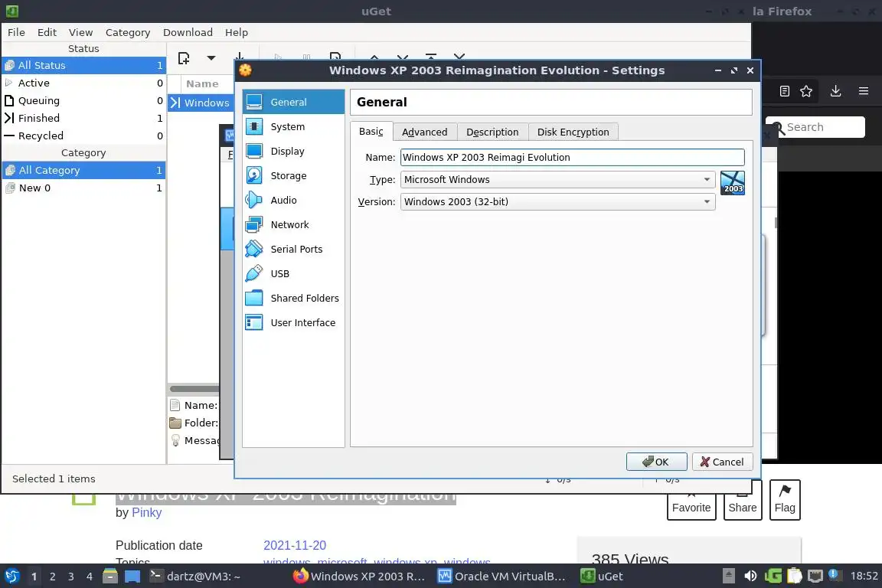Screen dimensions: 882x588
Task: Click the notification tray icon
Action: (x=835, y=576)
